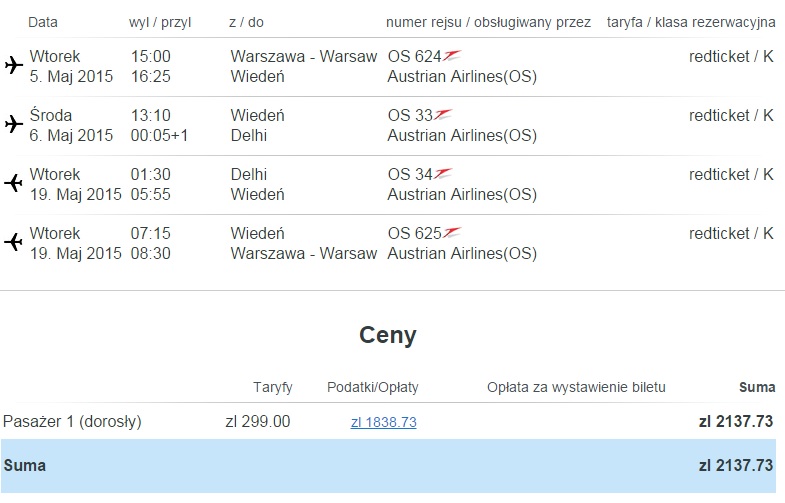The height and width of the screenshot is (503, 785).
Task: Click redticket / K fare on OS 33 row
Action: click(x=731, y=115)
